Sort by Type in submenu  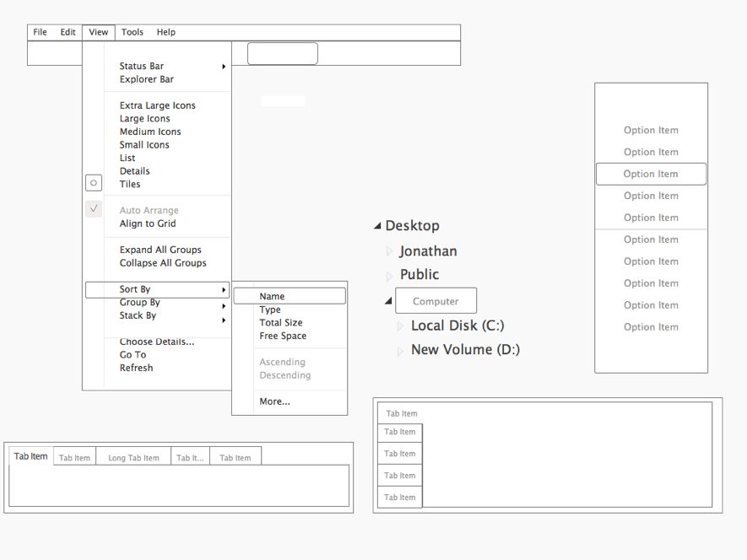[269, 310]
